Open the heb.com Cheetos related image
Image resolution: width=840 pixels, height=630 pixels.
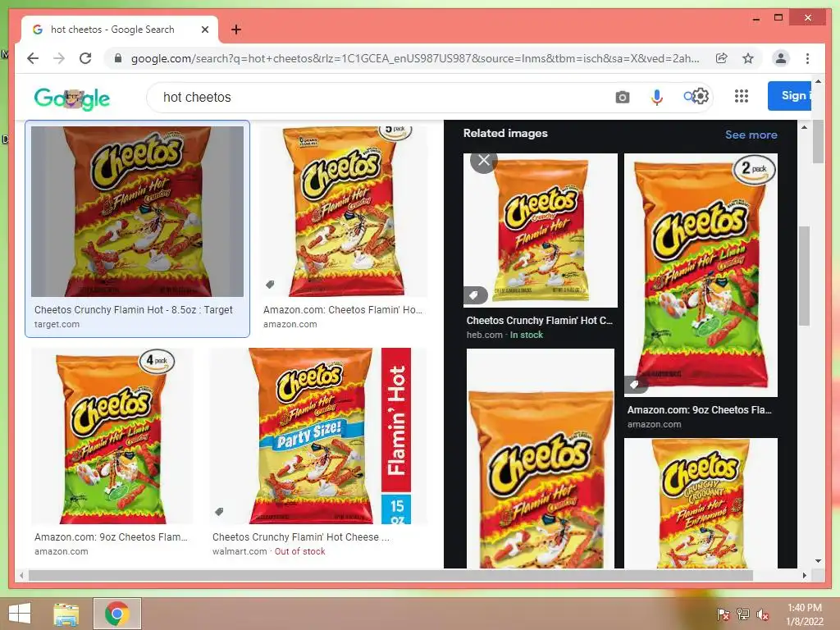[541, 231]
